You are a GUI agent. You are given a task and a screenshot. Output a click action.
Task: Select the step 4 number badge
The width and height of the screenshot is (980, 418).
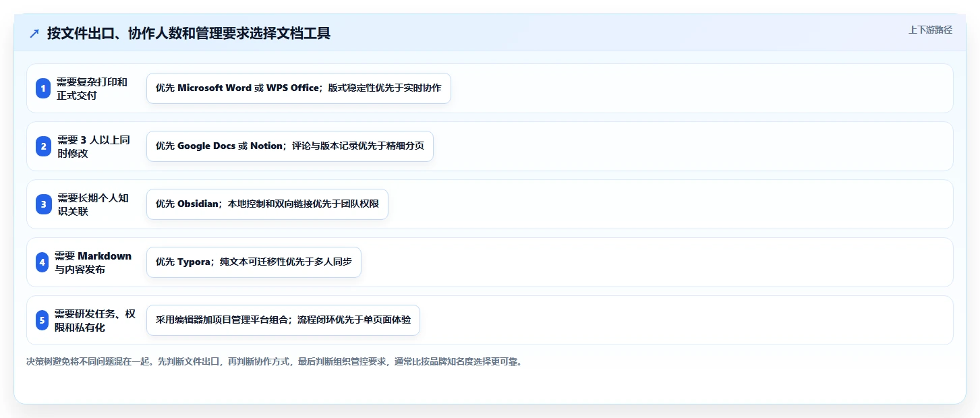[42, 262]
